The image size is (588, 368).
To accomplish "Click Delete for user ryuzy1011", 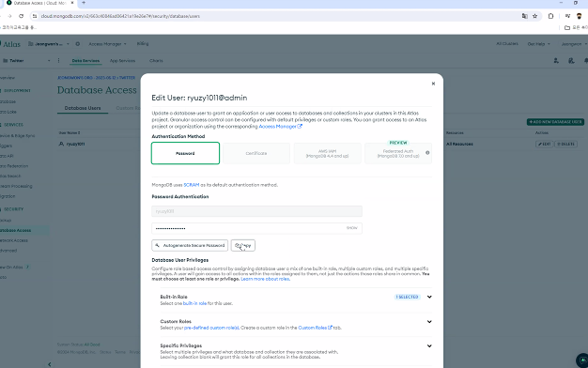I will pyautogui.click(x=565, y=144).
